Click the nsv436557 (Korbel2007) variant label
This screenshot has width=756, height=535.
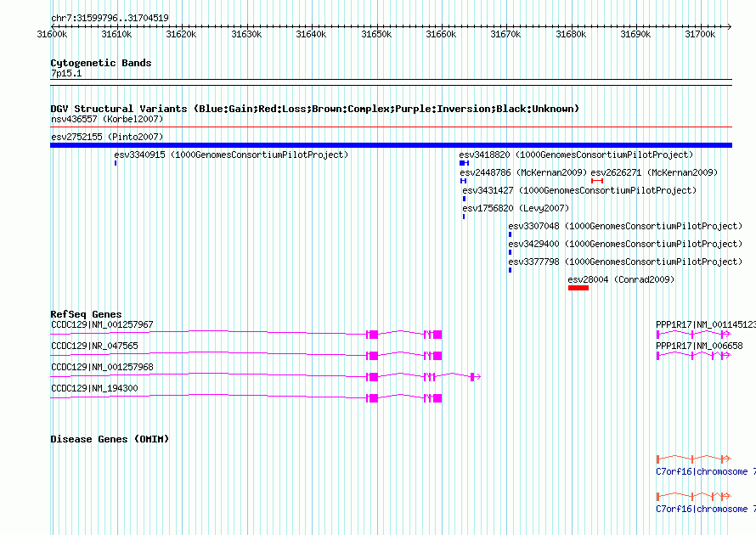pos(107,119)
